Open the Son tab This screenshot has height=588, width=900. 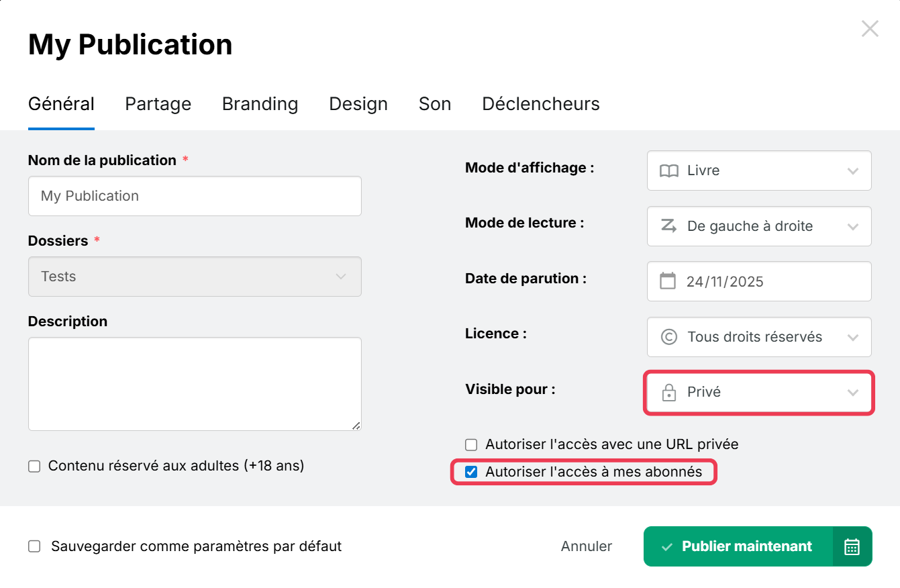[435, 104]
